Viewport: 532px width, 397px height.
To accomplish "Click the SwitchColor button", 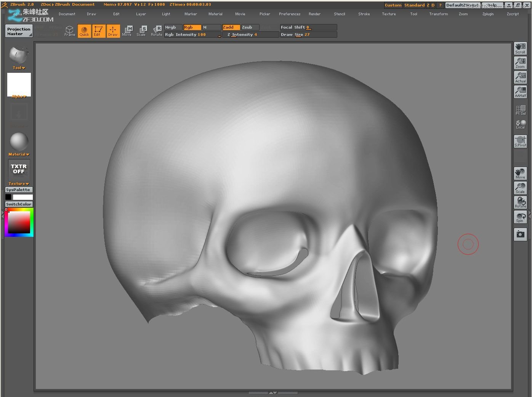I will point(18,204).
